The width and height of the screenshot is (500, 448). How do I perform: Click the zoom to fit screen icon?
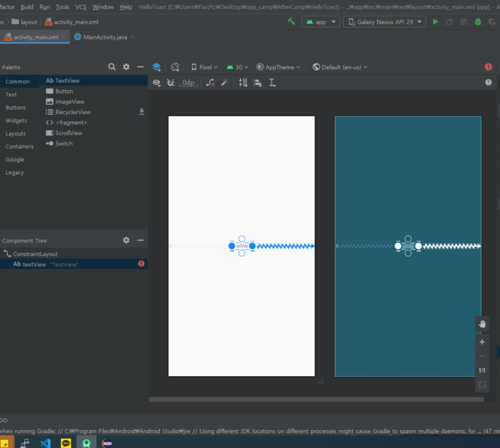(x=482, y=384)
